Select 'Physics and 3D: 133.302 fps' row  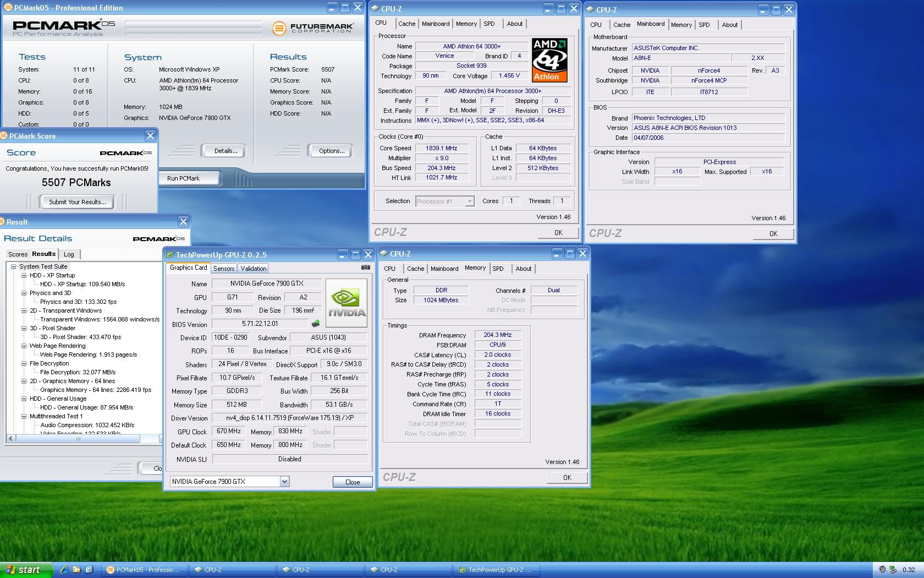pyautogui.click(x=78, y=302)
